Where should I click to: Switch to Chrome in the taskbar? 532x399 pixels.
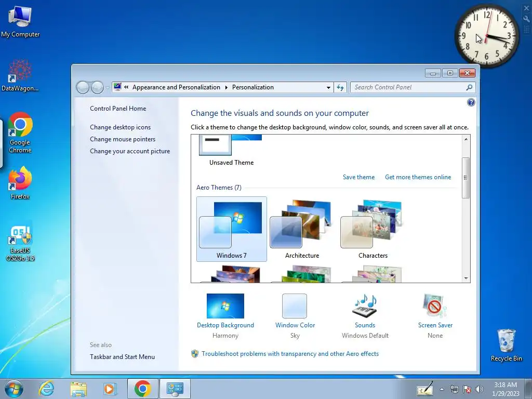142,389
